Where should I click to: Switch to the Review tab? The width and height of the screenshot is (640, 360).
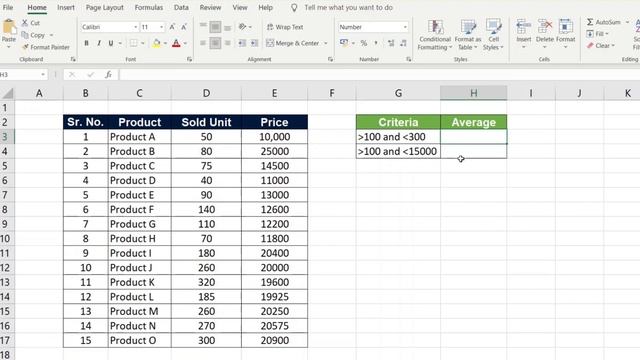[x=210, y=7]
